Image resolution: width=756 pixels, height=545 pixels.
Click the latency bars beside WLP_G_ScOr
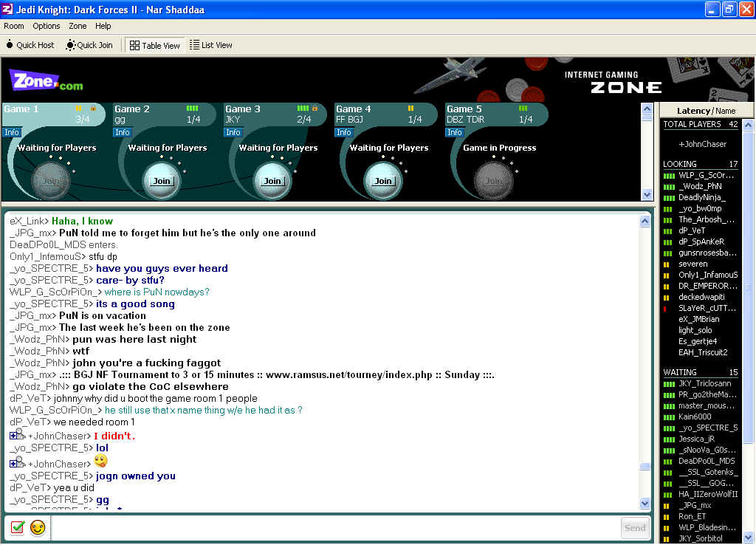[x=669, y=176]
